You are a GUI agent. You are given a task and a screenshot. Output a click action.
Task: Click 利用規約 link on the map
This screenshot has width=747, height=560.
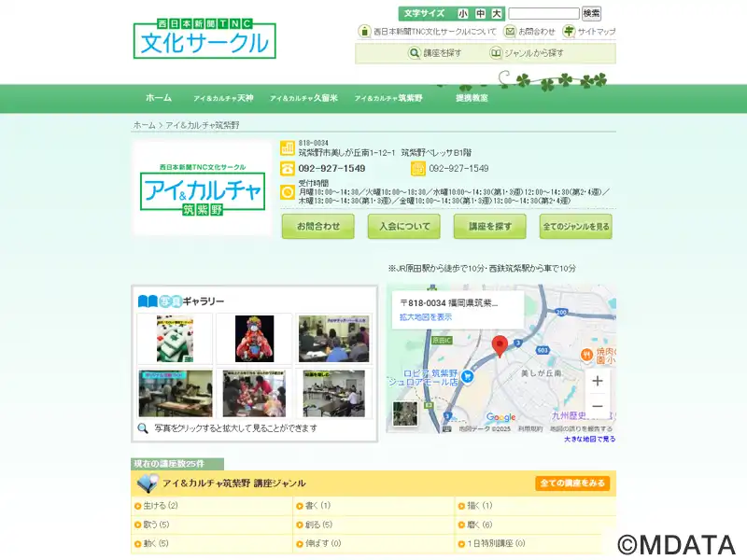pyautogui.click(x=530, y=429)
